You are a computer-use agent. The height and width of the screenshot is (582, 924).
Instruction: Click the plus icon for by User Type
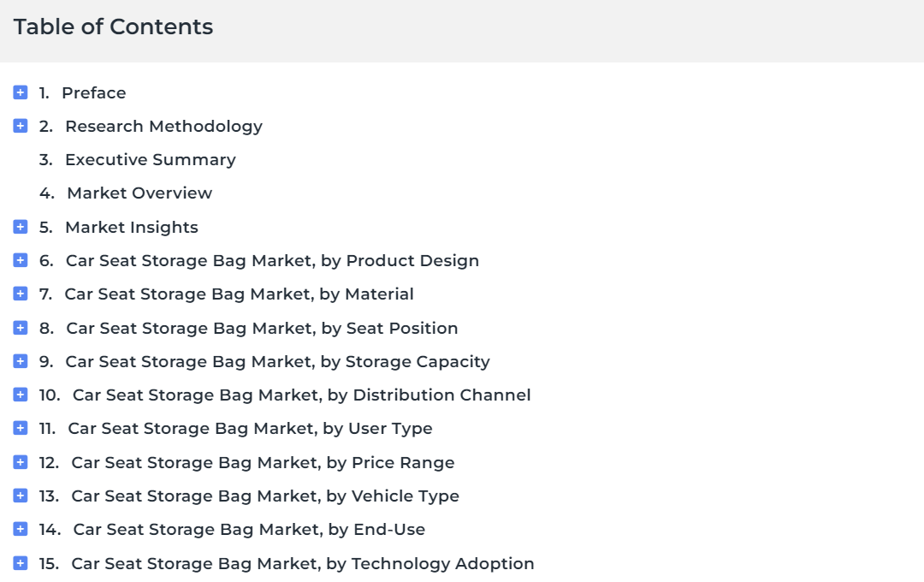coord(20,428)
